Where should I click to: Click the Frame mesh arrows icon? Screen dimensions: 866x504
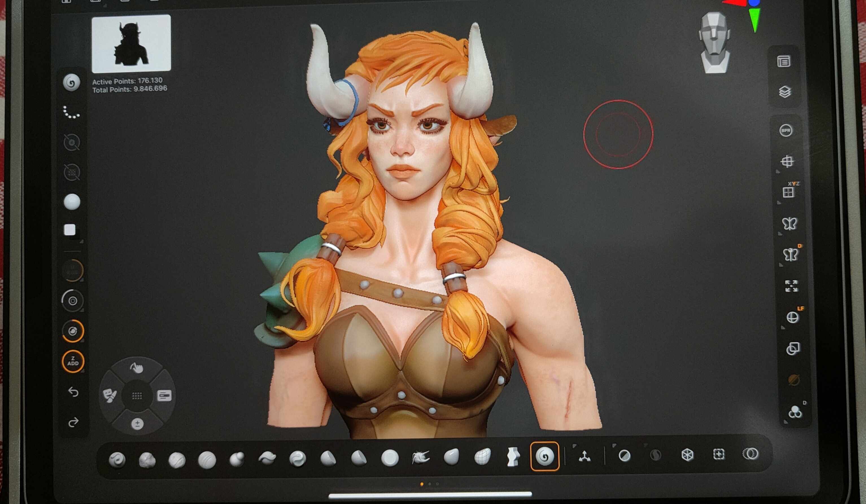(x=791, y=286)
